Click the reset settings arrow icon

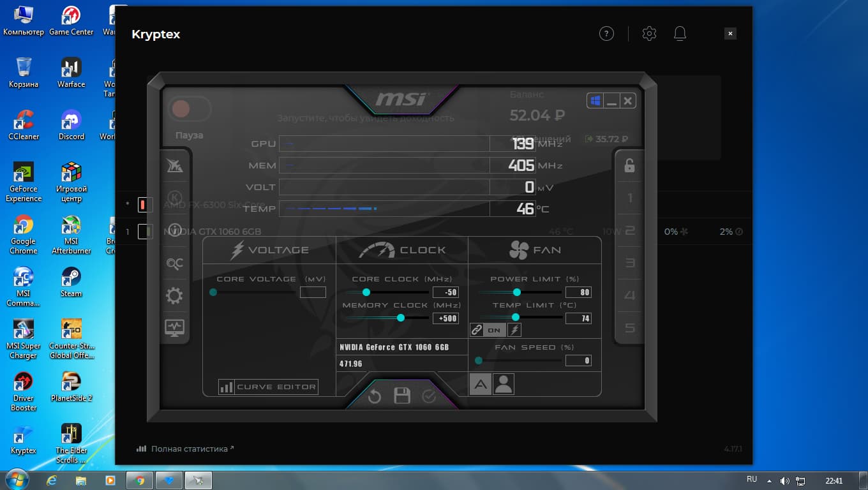click(x=375, y=397)
